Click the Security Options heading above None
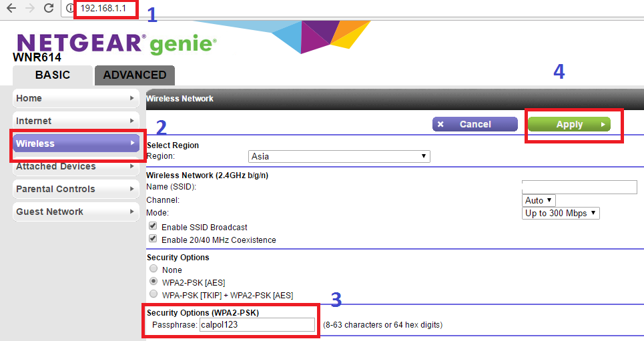Screen dimensions: 644x341 click(x=178, y=258)
